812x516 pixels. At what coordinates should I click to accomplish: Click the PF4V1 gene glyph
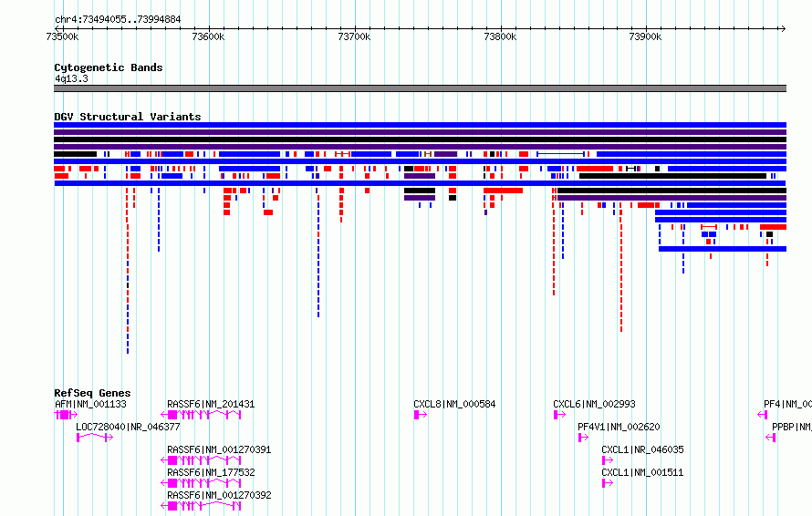click(x=583, y=438)
